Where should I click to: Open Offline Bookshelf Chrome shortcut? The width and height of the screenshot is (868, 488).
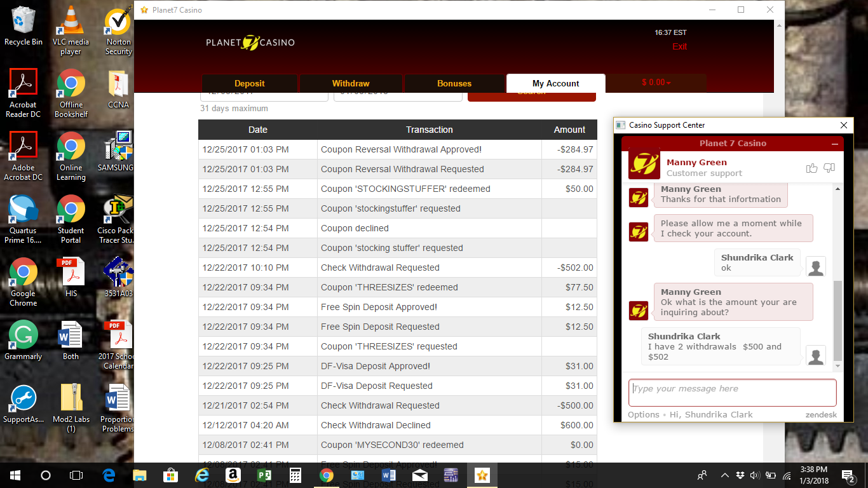coord(71,93)
